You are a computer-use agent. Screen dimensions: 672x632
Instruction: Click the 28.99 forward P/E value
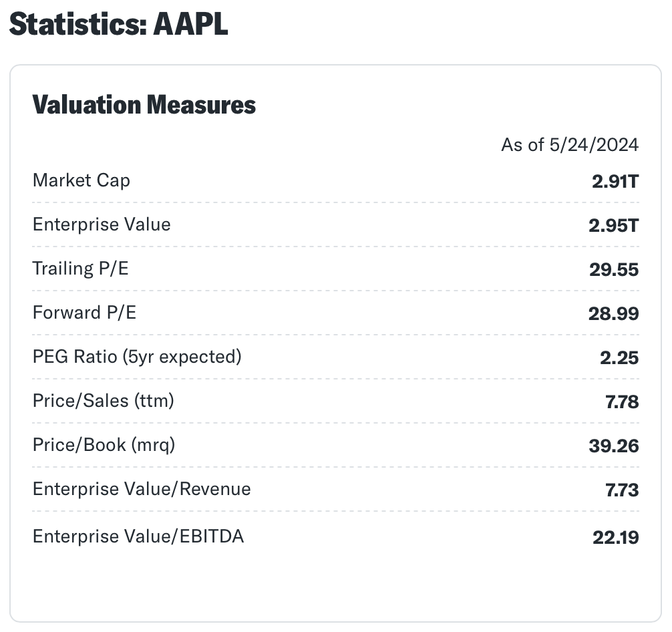[x=614, y=314]
